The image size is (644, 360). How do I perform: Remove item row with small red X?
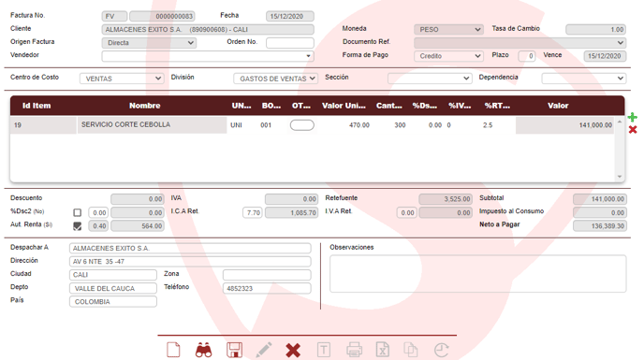point(633,130)
